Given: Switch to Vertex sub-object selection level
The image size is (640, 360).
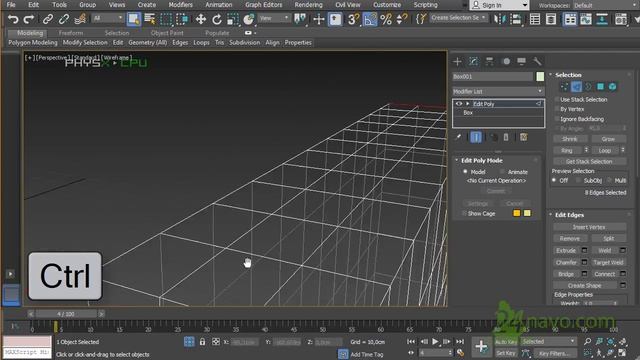Looking at the screenshot, I should [564, 87].
